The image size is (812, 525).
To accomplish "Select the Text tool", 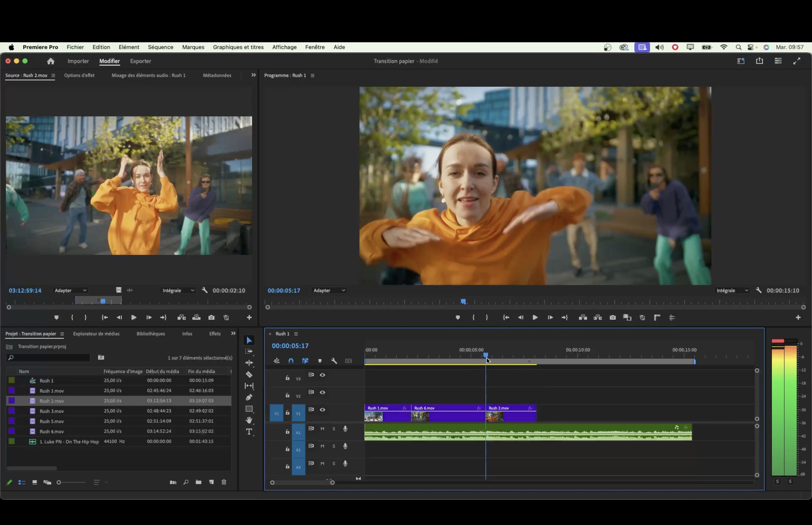I will pos(249,432).
